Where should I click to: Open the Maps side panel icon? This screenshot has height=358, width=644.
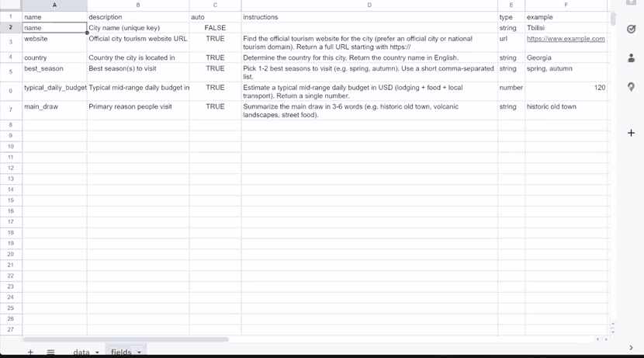coord(632,87)
